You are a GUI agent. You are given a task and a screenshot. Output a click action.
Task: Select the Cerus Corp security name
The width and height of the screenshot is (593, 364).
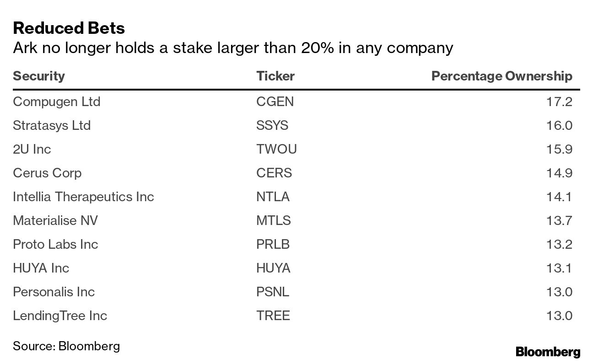pyautogui.click(x=47, y=173)
